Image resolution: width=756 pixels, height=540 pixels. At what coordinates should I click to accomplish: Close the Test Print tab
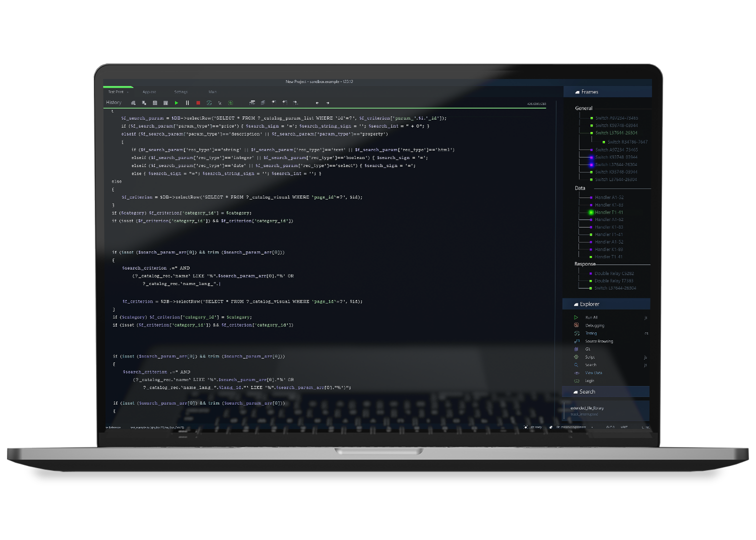tap(127, 92)
